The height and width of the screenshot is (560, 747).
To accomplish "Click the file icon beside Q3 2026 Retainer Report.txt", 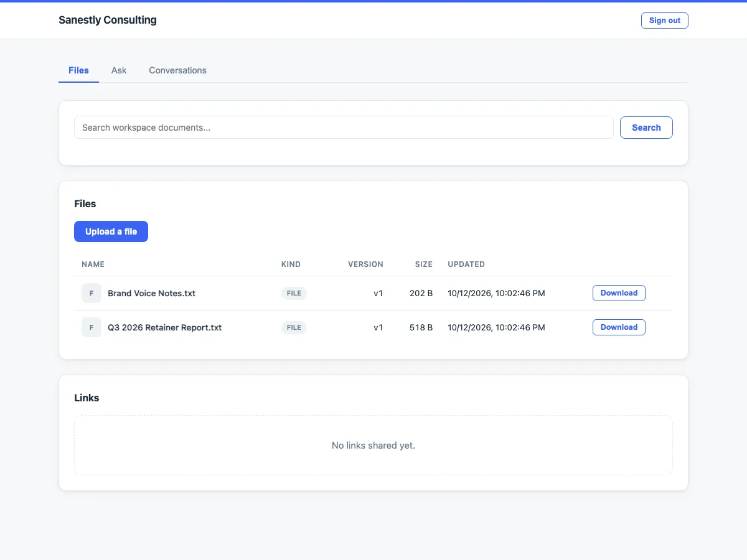I will pyautogui.click(x=92, y=327).
